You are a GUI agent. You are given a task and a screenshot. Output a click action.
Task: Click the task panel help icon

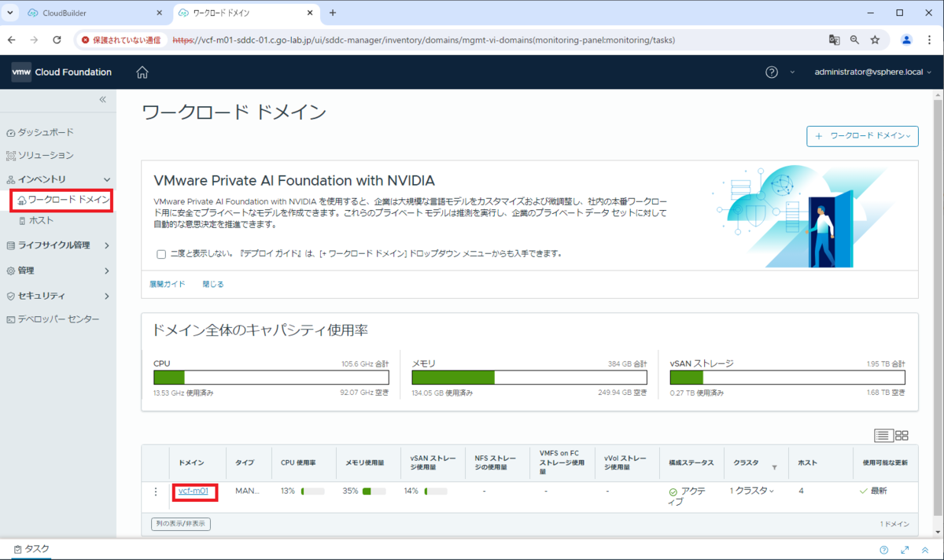click(883, 550)
